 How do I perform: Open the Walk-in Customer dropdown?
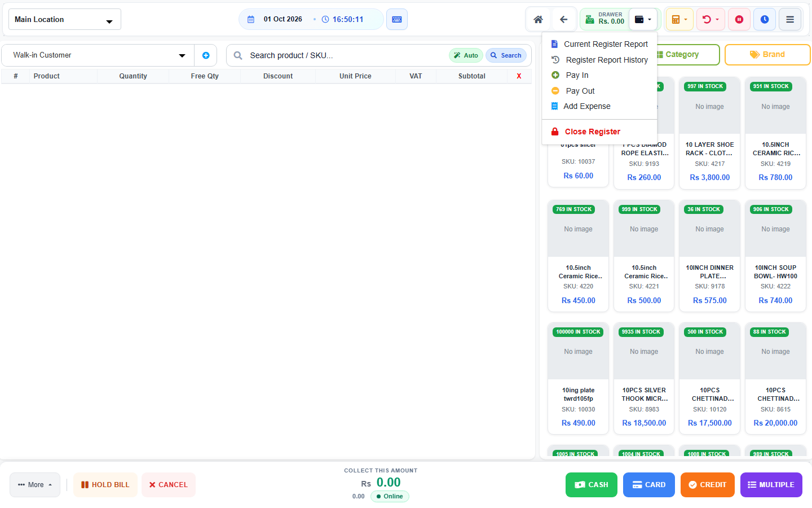[x=98, y=55]
